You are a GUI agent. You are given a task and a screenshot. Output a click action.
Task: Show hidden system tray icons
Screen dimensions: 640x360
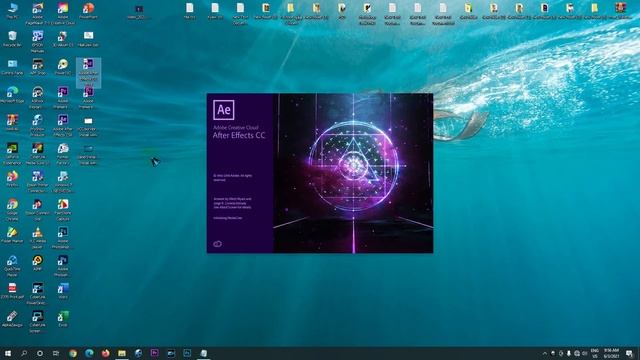coord(544,353)
